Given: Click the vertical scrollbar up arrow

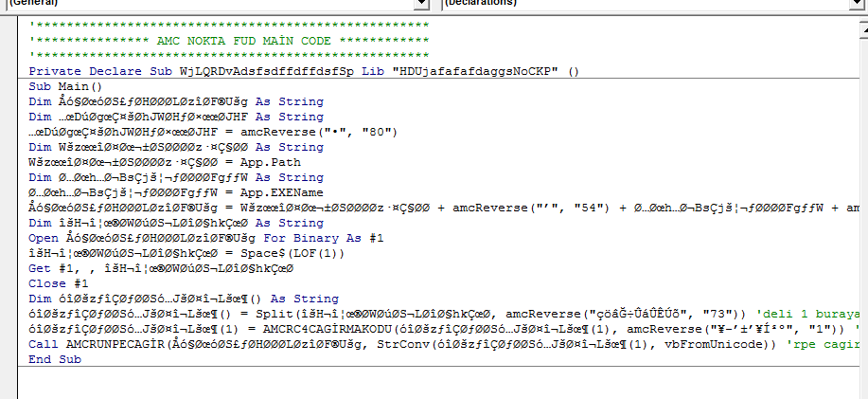Looking at the screenshot, I should (x=863, y=30).
